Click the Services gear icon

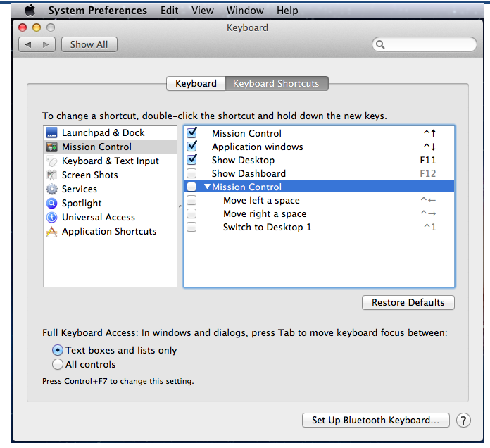point(52,189)
